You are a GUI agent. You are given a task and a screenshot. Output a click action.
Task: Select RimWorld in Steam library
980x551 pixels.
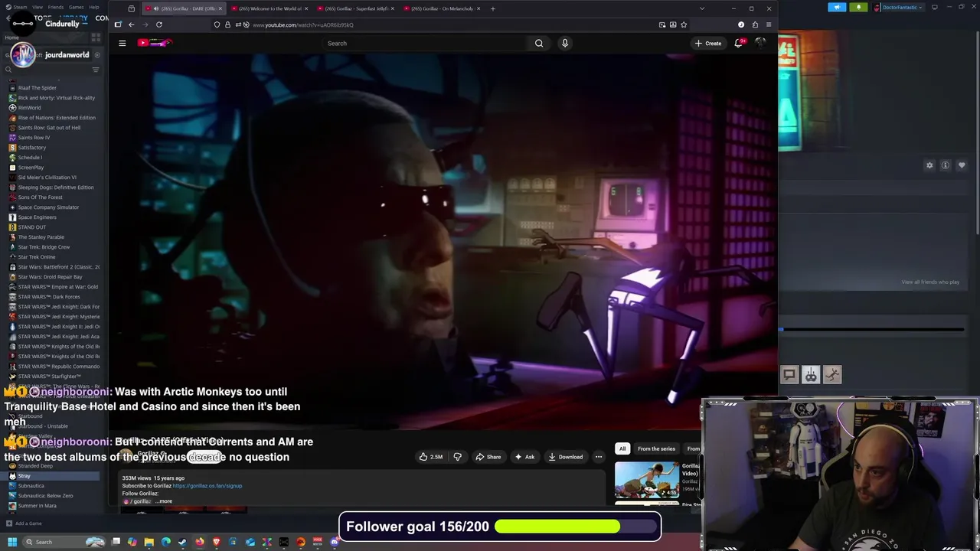click(x=29, y=108)
